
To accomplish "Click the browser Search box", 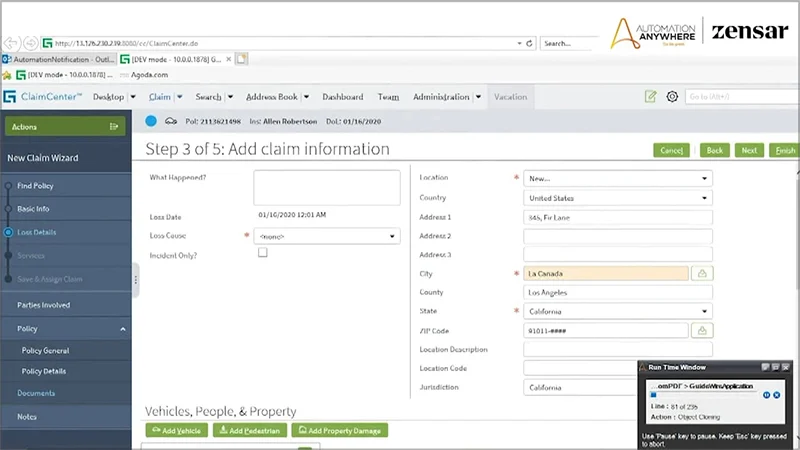I will [567, 43].
